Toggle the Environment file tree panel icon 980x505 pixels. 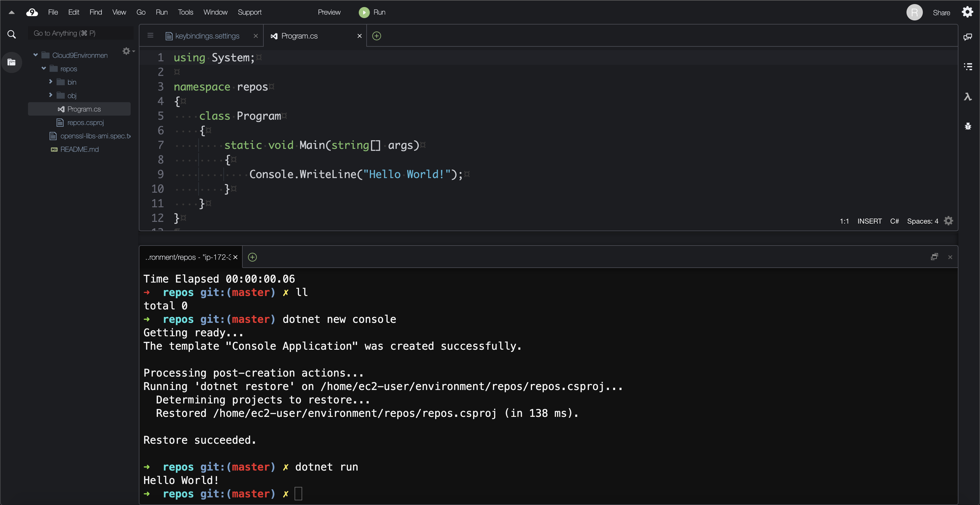coord(12,62)
